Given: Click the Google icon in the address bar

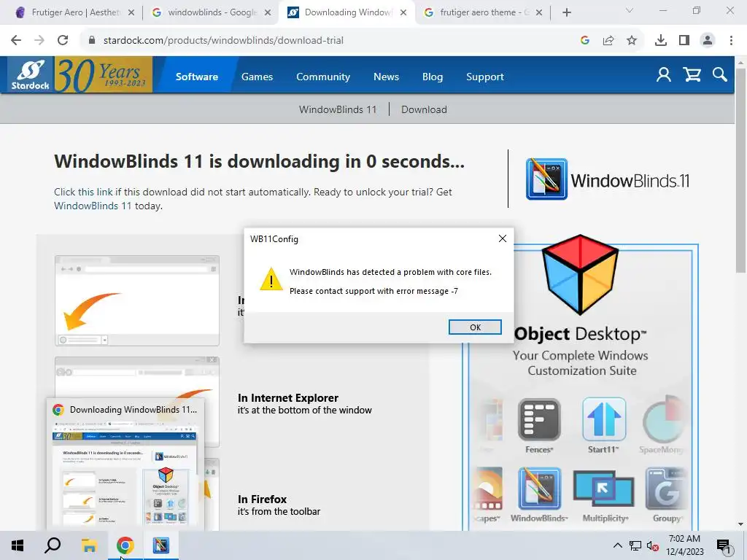Looking at the screenshot, I should tap(585, 41).
